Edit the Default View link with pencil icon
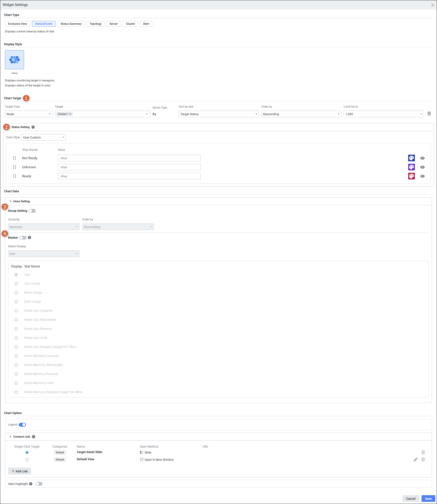The width and height of the screenshot is (437, 504). click(415, 459)
